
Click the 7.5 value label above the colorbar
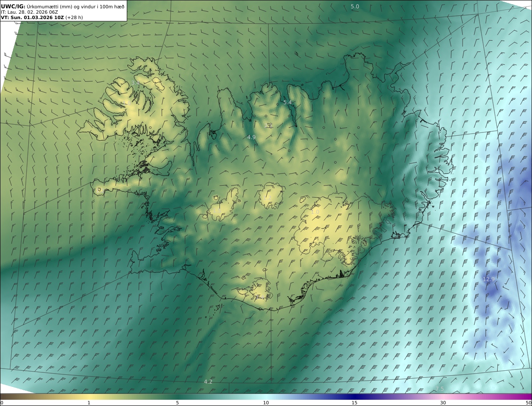(x=440, y=389)
